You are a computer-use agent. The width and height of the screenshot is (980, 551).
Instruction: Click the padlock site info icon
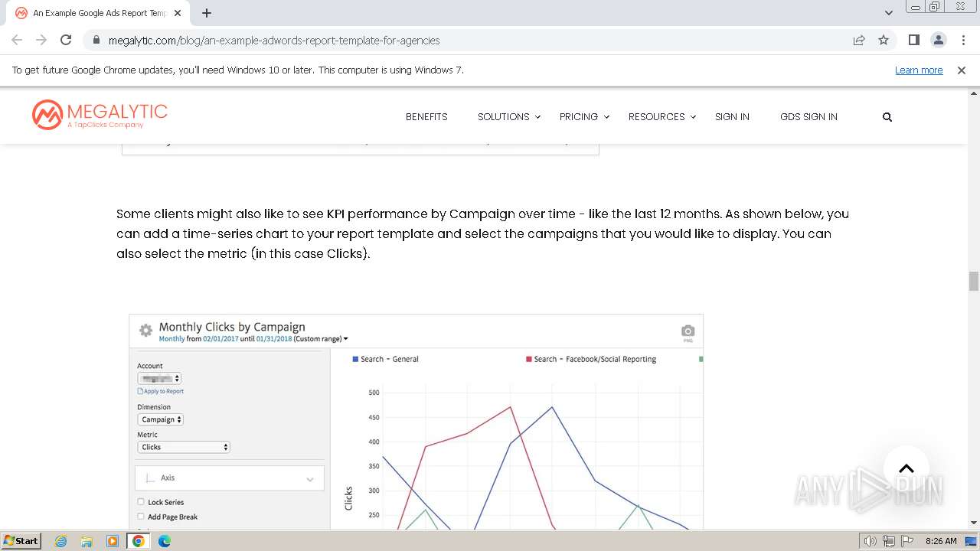tap(96, 40)
